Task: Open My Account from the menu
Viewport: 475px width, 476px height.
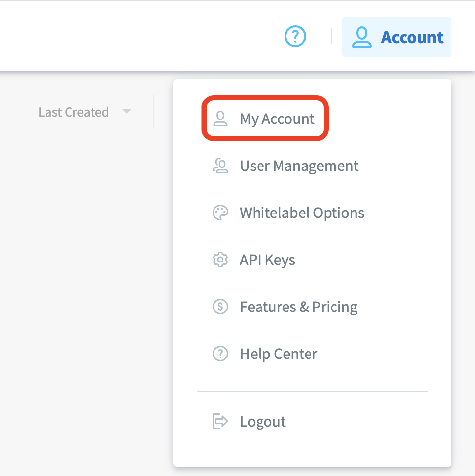Action: [x=277, y=119]
